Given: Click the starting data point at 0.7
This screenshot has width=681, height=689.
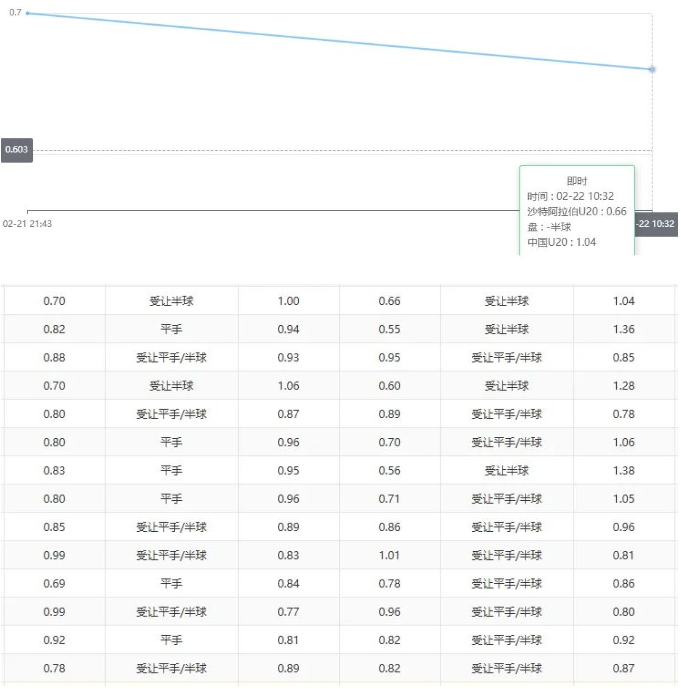Looking at the screenshot, I should [x=27, y=13].
